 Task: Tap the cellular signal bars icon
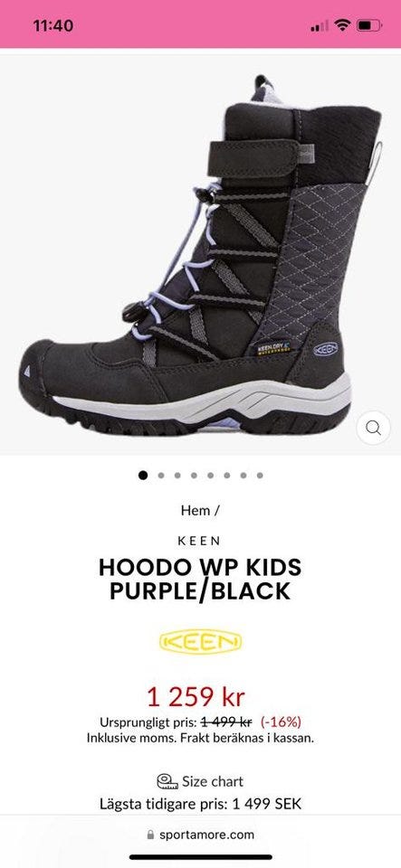click(x=319, y=25)
